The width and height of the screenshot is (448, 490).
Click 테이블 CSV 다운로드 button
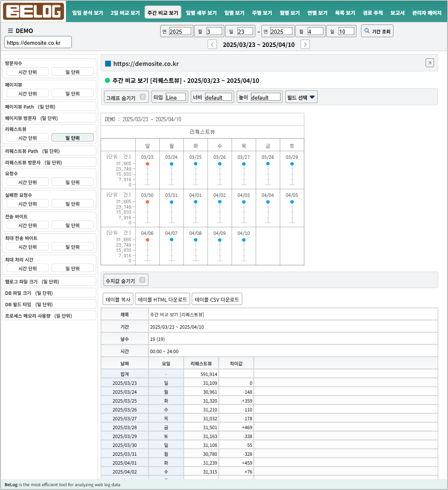click(x=217, y=299)
